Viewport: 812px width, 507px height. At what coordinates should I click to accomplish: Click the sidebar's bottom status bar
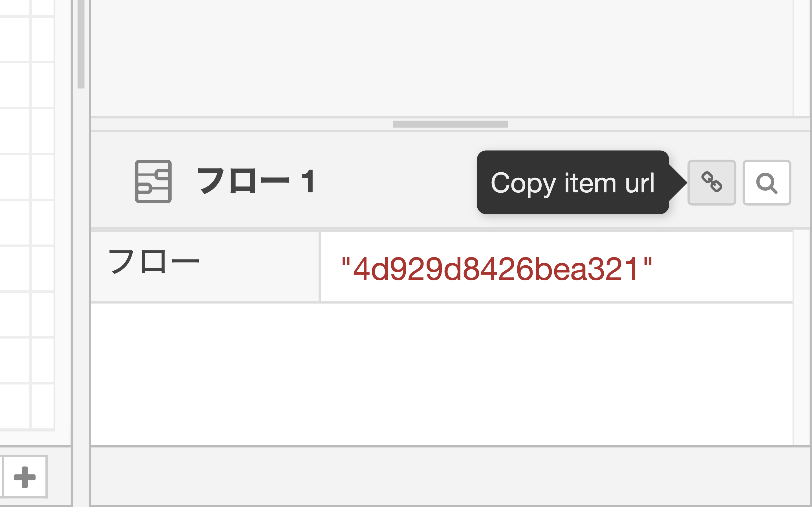click(450, 475)
